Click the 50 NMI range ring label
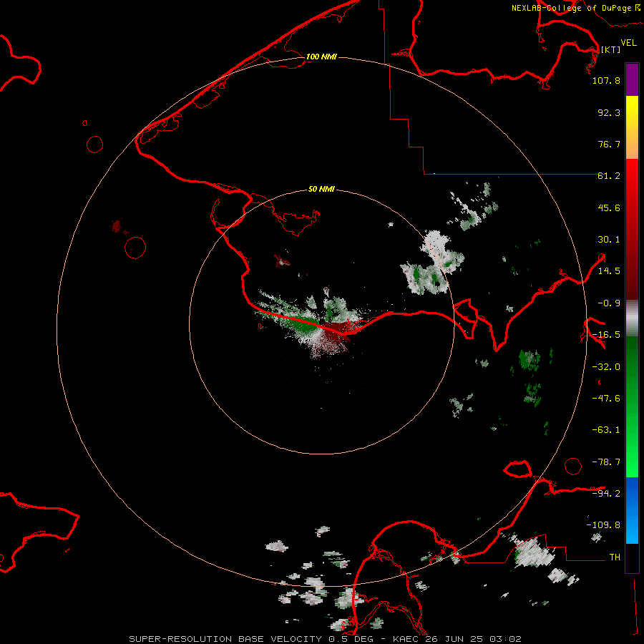 click(321, 189)
